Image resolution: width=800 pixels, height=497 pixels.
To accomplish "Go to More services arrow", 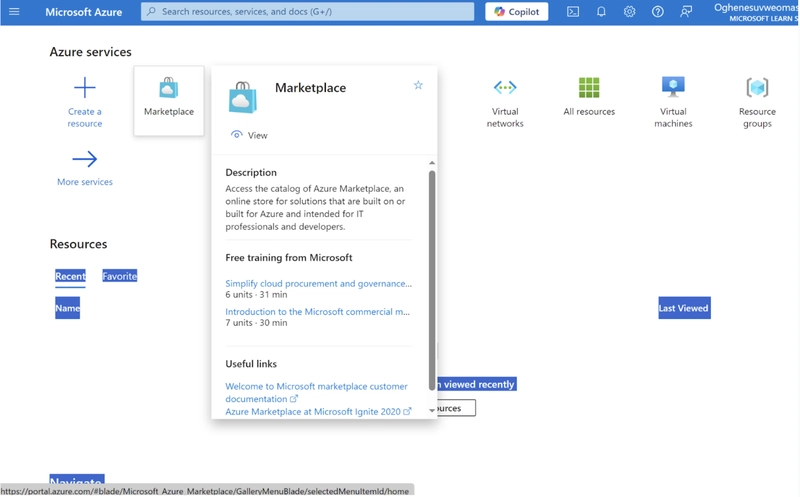I will (x=85, y=159).
